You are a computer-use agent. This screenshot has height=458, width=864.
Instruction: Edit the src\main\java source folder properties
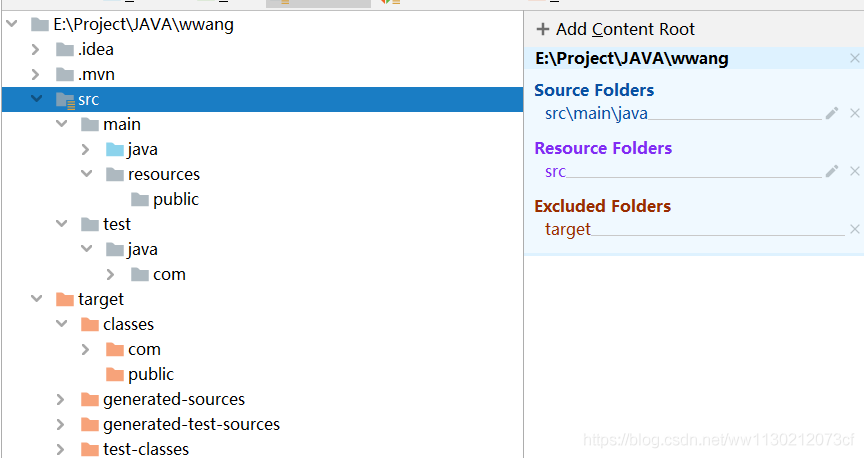832,114
